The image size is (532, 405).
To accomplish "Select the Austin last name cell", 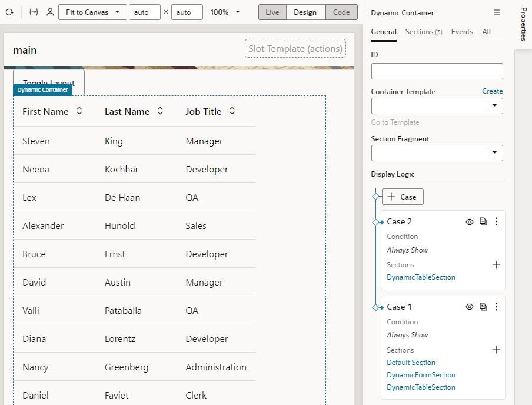I will click(x=117, y=283).
